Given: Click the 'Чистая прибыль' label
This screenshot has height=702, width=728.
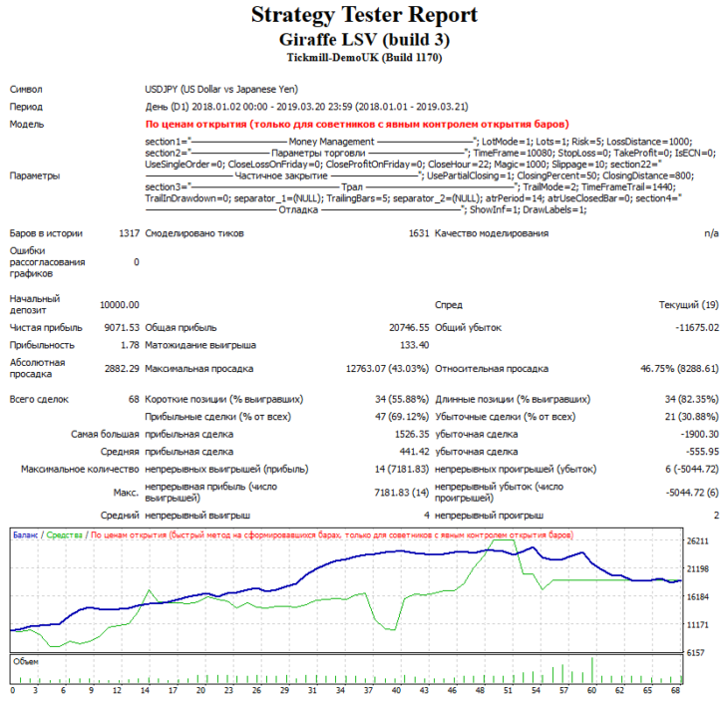Looking at the screenshot, I should [x=46, y=327].
